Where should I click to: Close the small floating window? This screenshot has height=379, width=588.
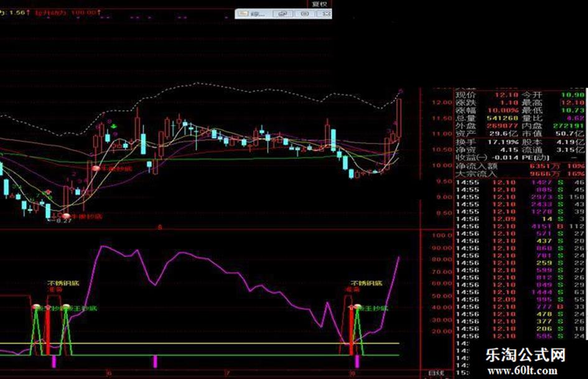pos(325,14)
